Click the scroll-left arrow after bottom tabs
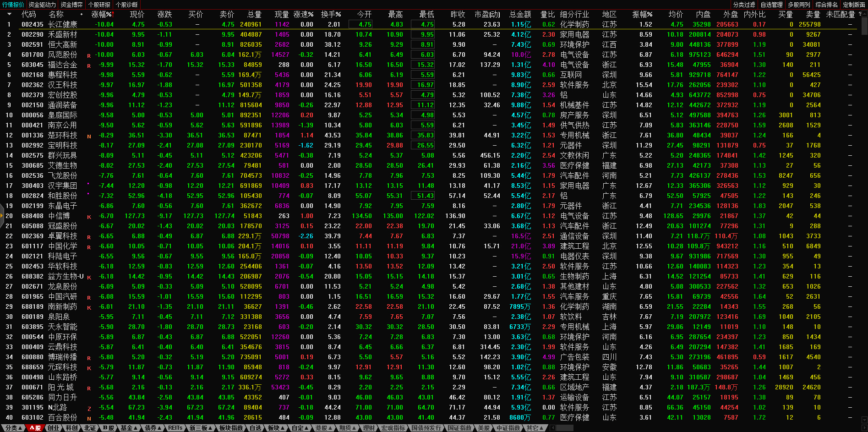This screenshot has height=432, width=868. (x=553, y=428)
